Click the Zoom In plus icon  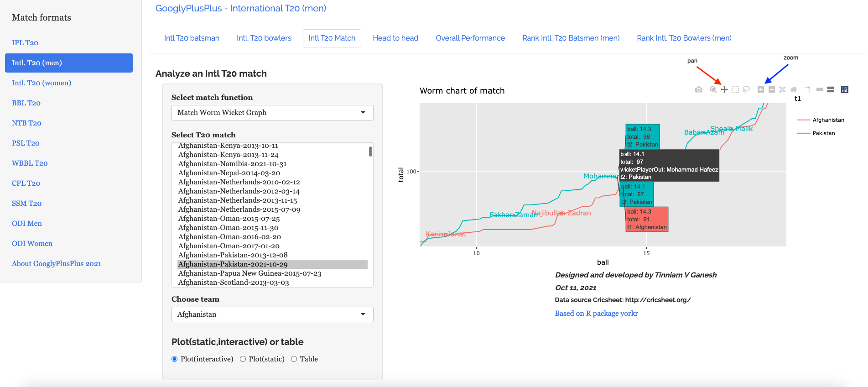point(761,90)
